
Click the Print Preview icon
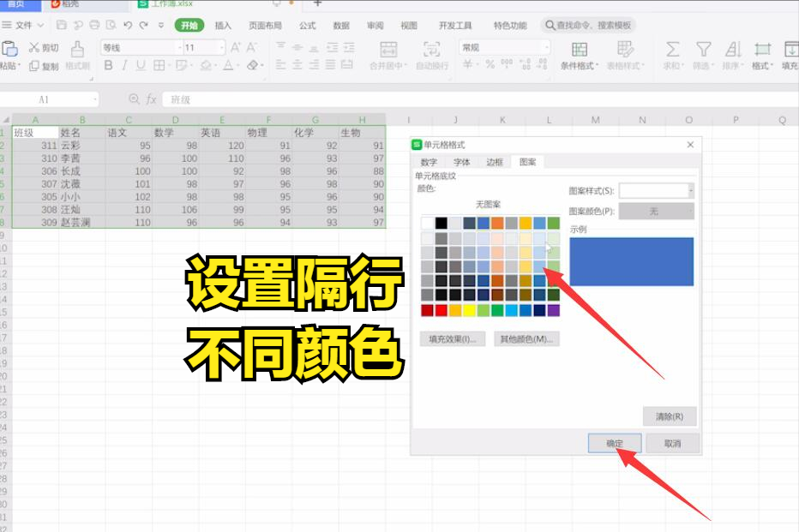111,25
